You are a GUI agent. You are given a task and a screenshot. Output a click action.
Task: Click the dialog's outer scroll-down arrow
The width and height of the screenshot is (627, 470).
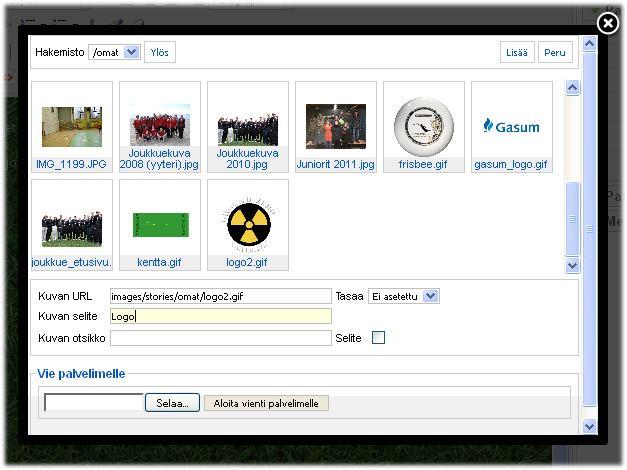[x=589, y=427]
